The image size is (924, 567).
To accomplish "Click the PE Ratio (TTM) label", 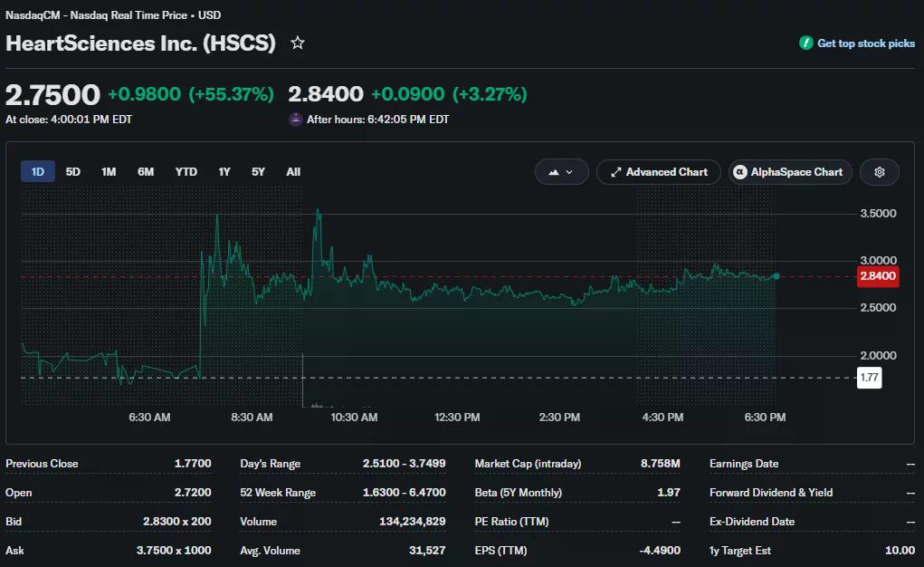I will pyautogui.click(x=511, y=522).
